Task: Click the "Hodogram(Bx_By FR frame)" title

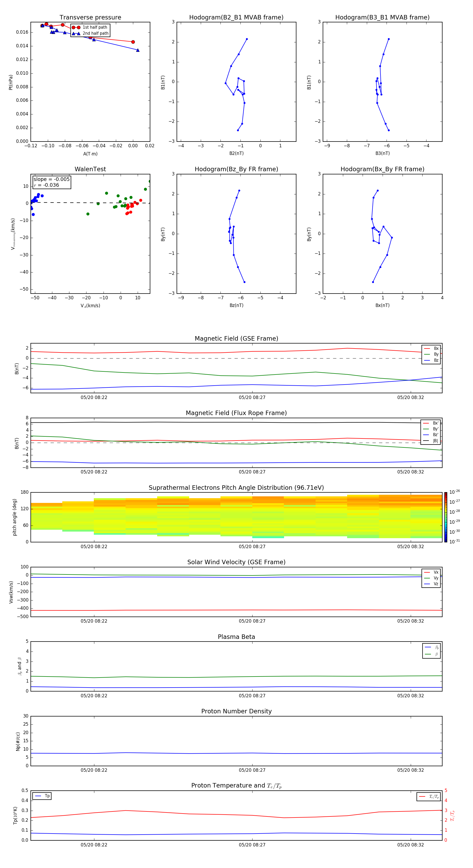Action: tap(382, 169)
